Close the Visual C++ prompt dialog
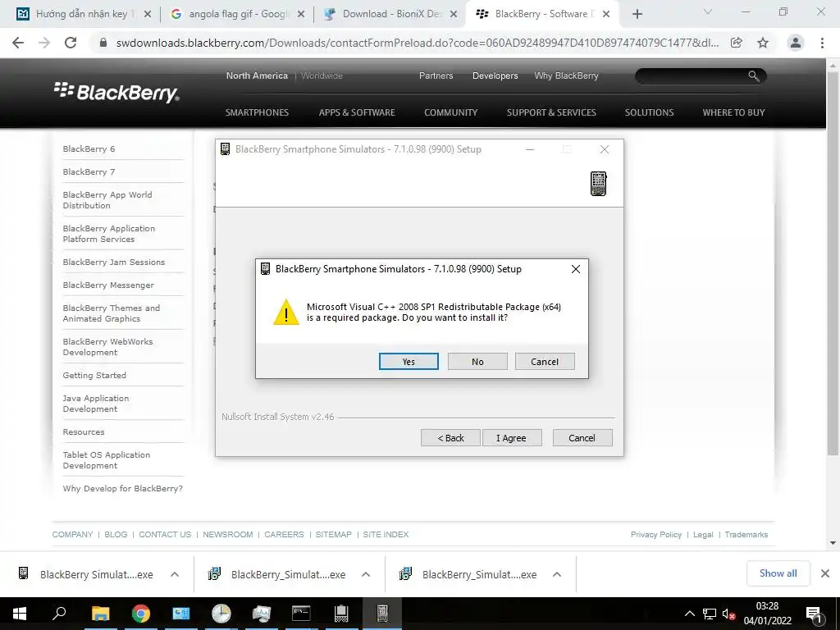The width and height of the screenshot is (840, 630). click(x=576, y=269)
